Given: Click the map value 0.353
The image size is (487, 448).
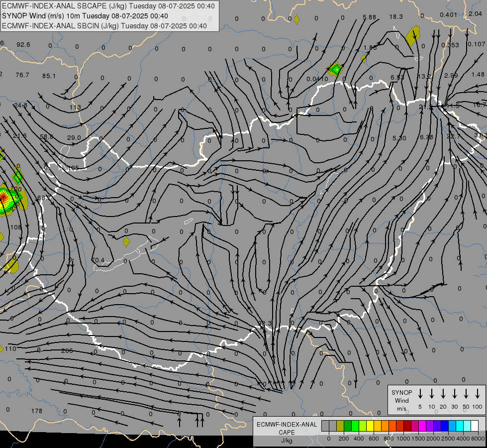Looking at the screenshot, I should (450, 45).
